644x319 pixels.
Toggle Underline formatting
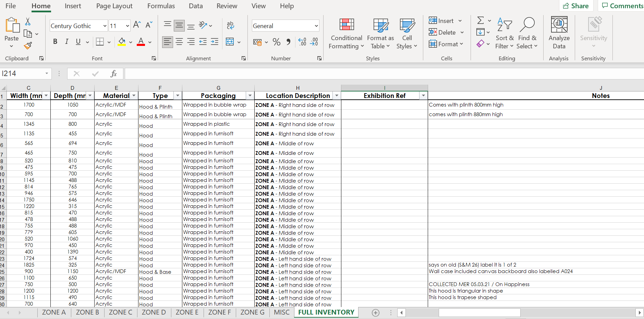point(78,42)
